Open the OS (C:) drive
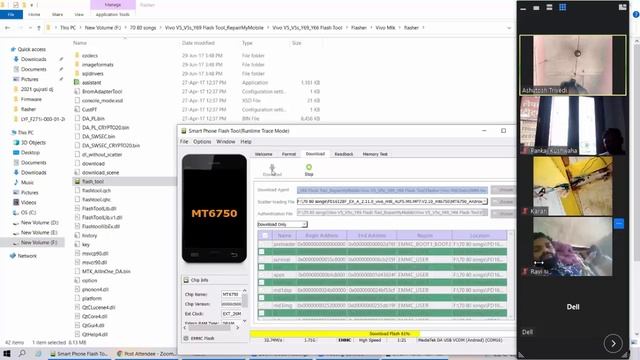 click(28, 212)
